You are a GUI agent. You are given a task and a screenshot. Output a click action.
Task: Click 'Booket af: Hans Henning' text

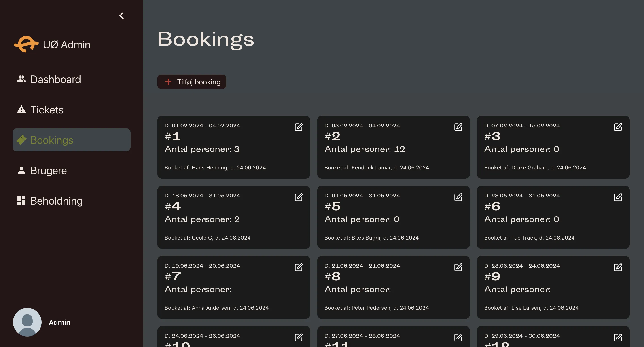click(x=215, y=168)
